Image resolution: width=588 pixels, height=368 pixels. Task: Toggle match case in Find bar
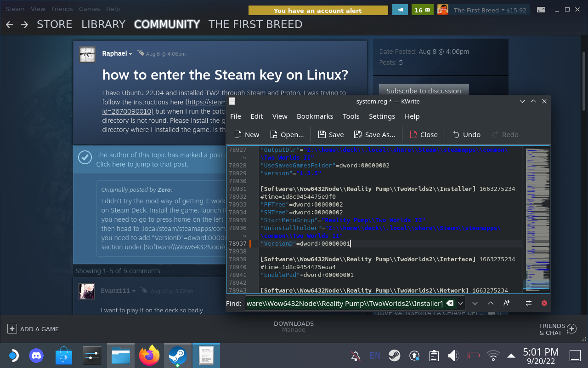pos(506,303)
